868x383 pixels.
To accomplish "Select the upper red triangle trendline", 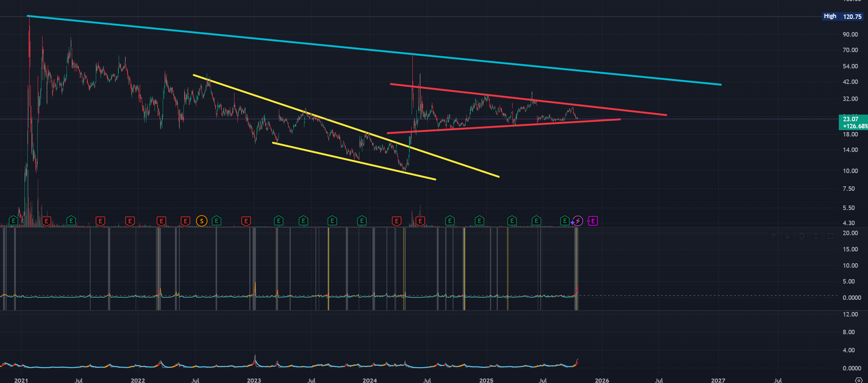I will [528, 99].
